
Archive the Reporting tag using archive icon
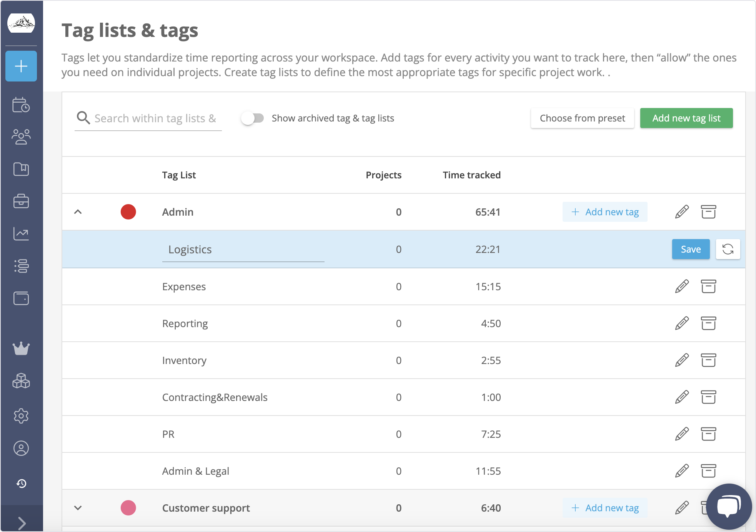point(709,323)
